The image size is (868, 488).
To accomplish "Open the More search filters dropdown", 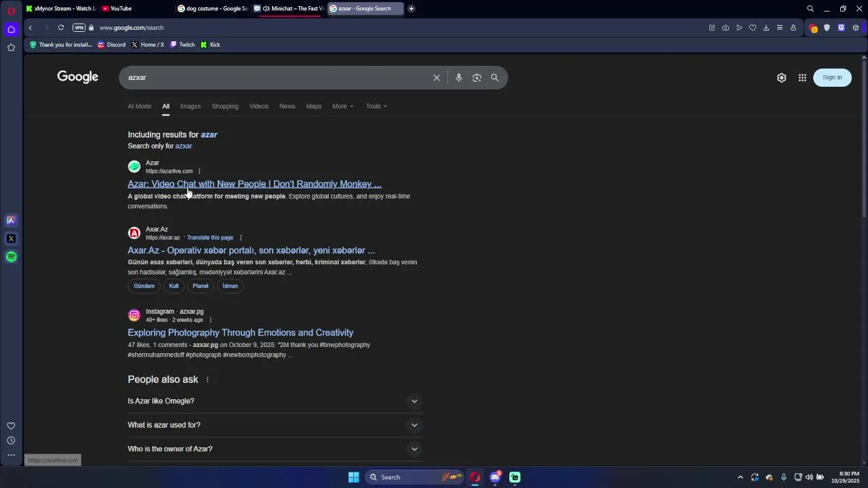I will click(342, 106).
